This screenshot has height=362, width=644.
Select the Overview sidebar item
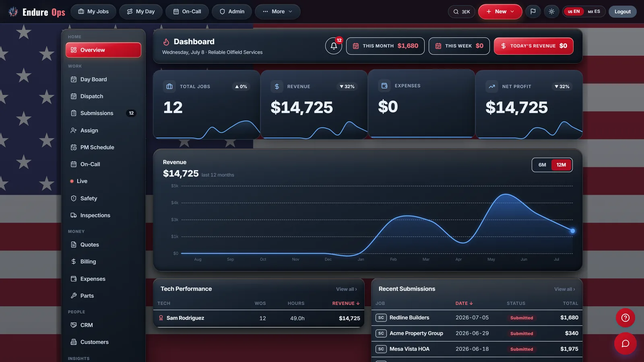click(103, 50)
